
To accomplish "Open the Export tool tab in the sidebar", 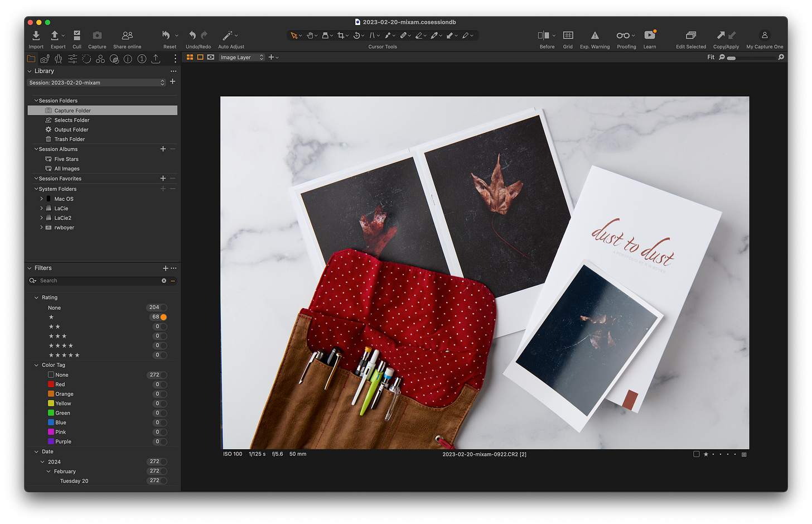I will 156,59.
